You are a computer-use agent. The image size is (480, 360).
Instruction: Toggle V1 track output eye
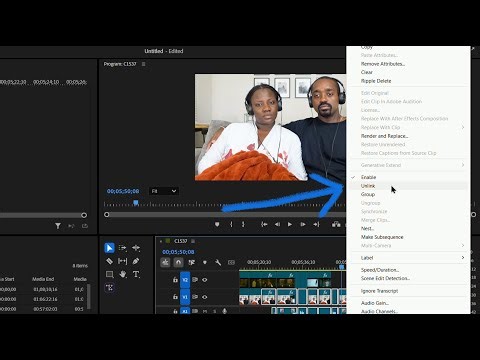205,297
